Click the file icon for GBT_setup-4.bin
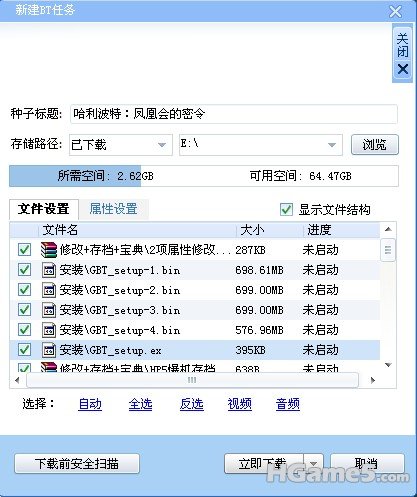Screen dimensions: 417x497 tap(49, 330)
